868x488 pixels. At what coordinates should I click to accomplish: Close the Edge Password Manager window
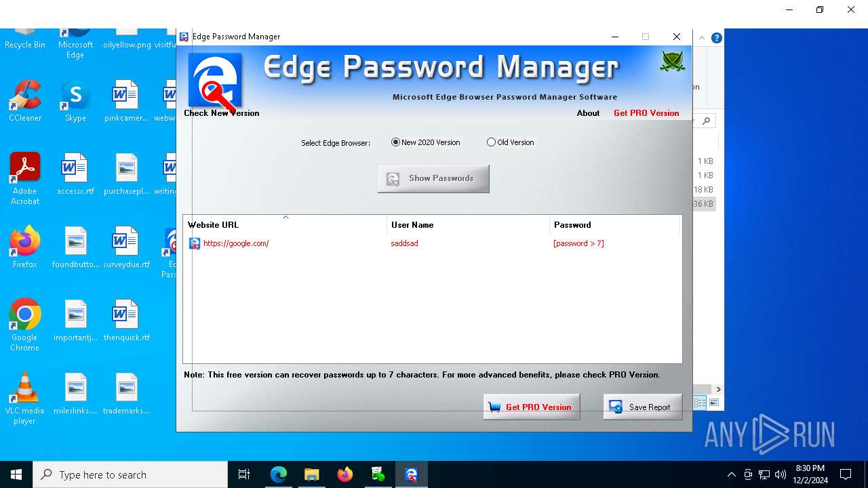(676, 37)
